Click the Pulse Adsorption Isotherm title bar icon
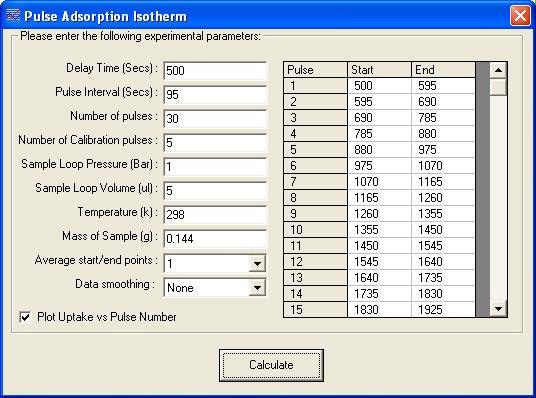The image size is (536, 398). 13,15
